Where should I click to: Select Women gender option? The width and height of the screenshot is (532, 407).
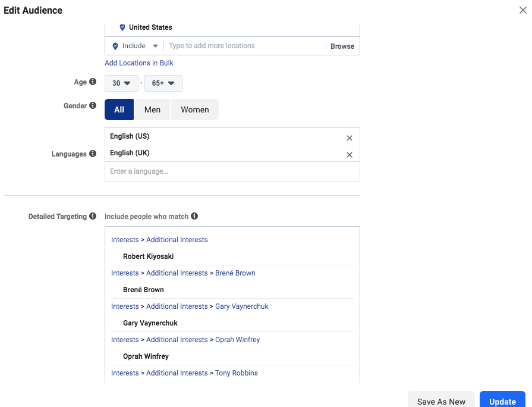point(195,109)
